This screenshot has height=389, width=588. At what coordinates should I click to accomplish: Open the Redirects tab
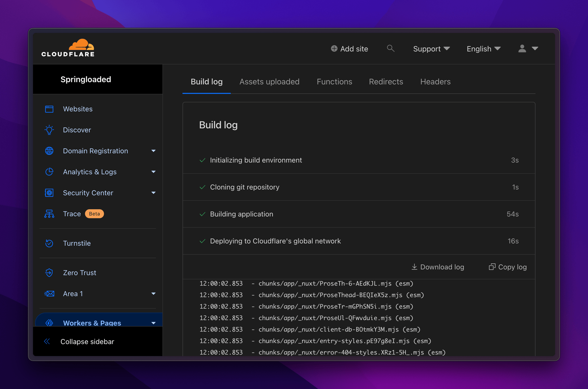[x=386, y=82]
